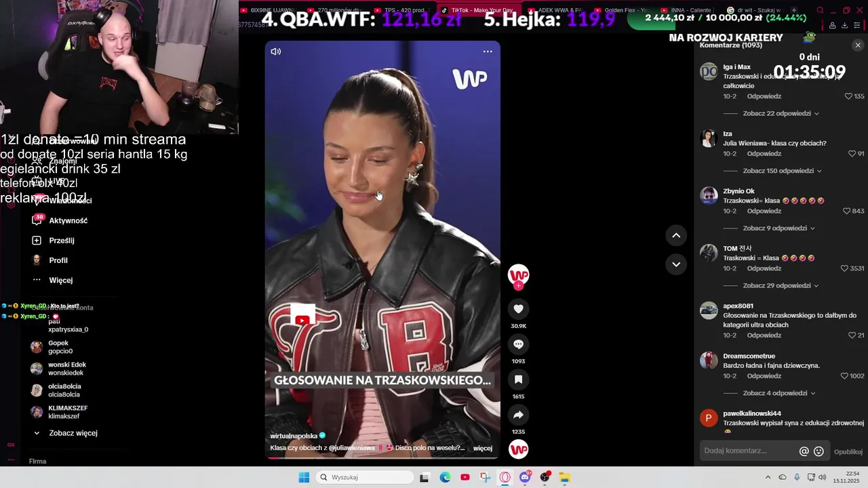Expand 22 replies under Iga i Max
Image resolution: width=868 pixels, height=488 pixels.
pos(781,113)
